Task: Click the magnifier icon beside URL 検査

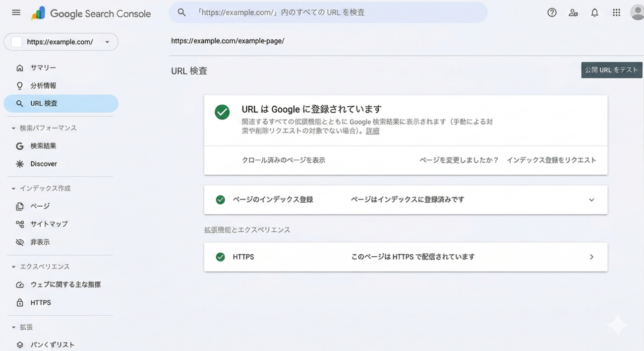Action: click(20, 103)
